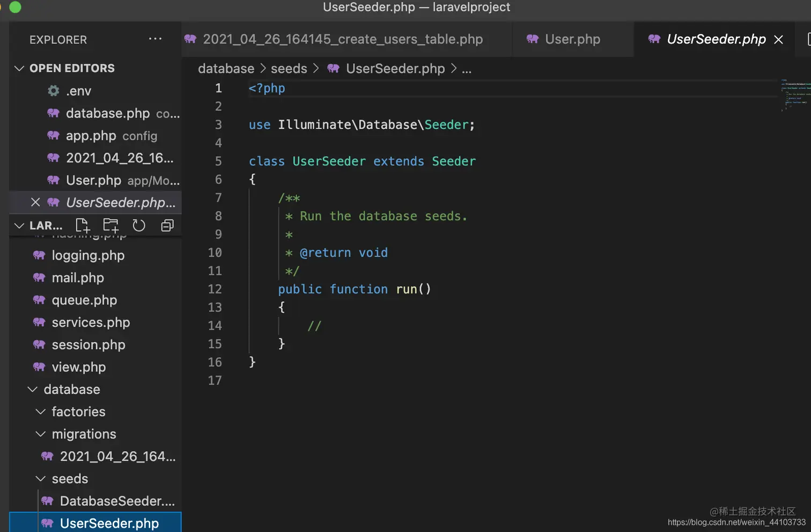Open app.php config from Open Editors

pyautogui.click(x=95, y=136)
